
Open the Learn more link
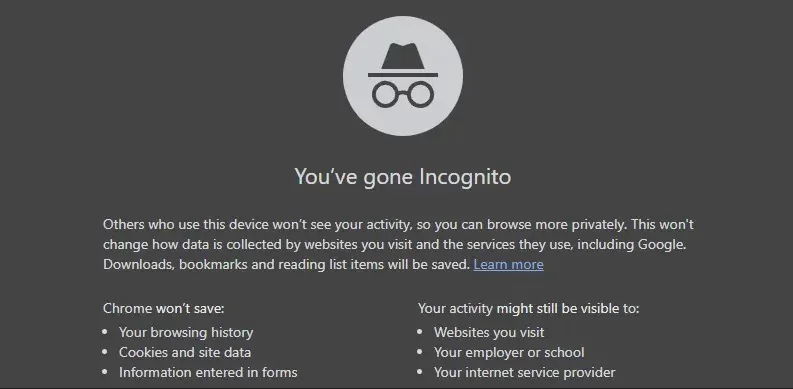pyautogui.click(x=508, y=265)
